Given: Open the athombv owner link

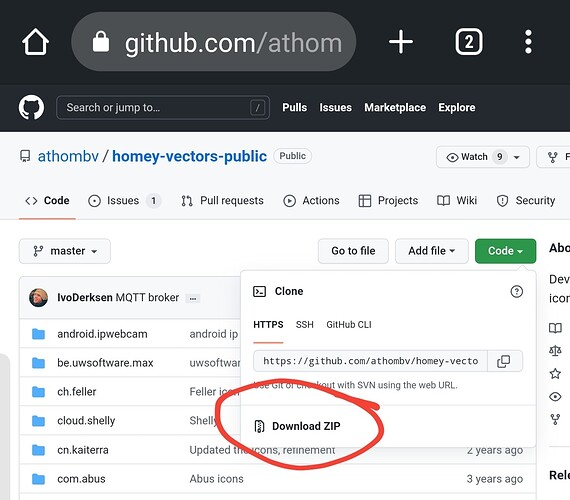Looking at the screenshot, I should click(68, 156).
